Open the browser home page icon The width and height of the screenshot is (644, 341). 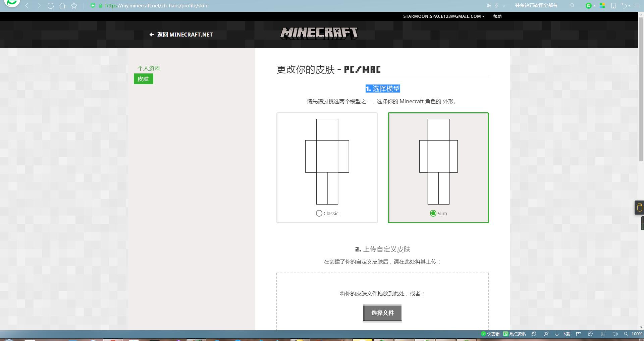[62, 6]
